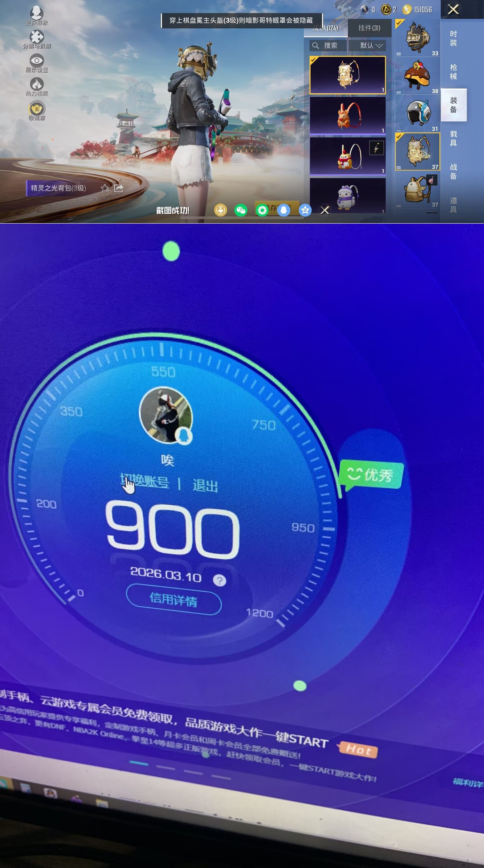Click the 信用详情 button
This screenshot has width=484, height=868.
click(174, 600)
